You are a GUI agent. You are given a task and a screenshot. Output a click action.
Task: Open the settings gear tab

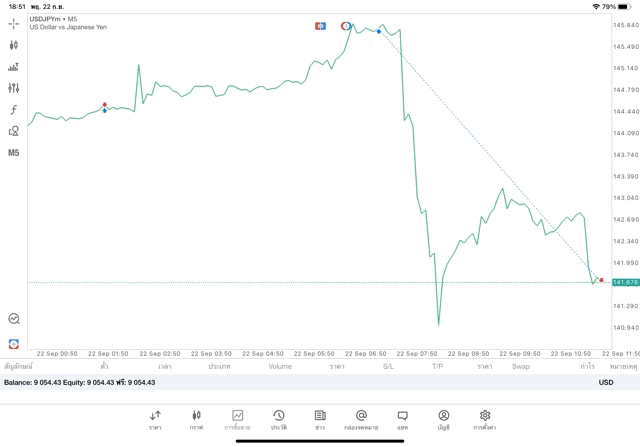click(484, 420)
